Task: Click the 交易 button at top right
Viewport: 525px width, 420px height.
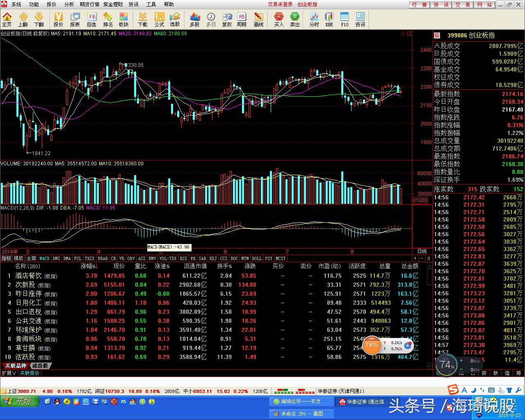Action: [x=463, y=5]
